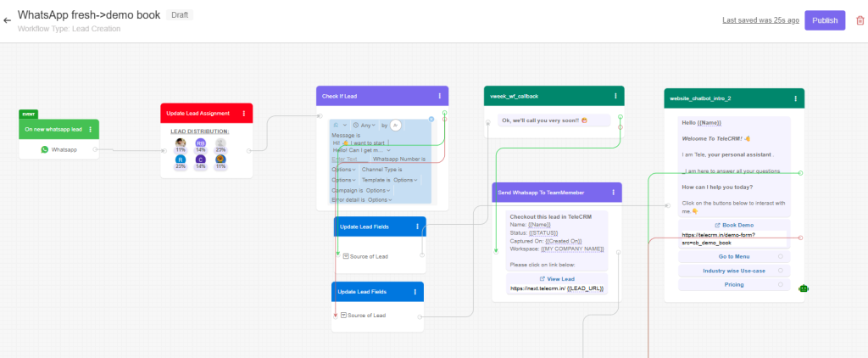Click the 'RB' avatar in Lead Distribution

[200, 143]
